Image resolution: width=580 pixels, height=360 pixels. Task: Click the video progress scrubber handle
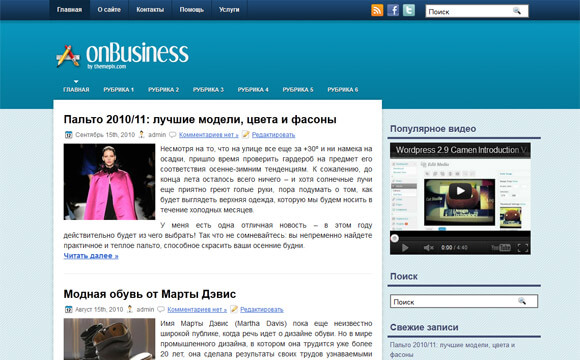395,238
